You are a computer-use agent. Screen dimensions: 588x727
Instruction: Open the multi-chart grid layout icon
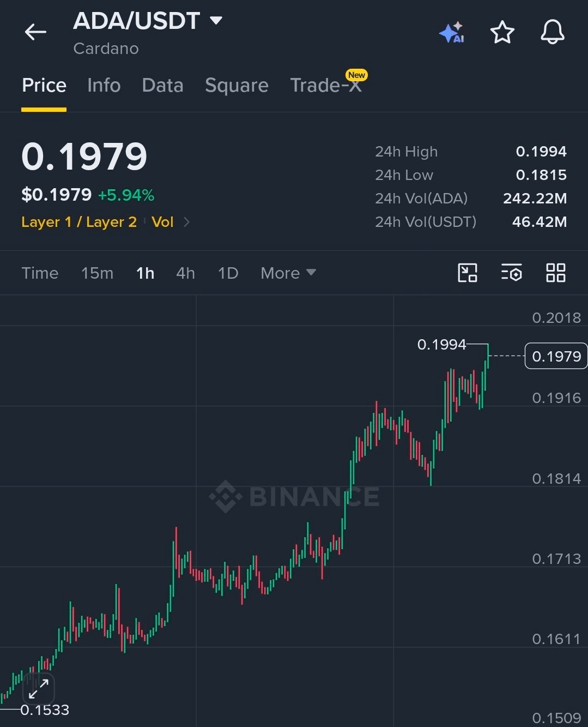point(555,273)
